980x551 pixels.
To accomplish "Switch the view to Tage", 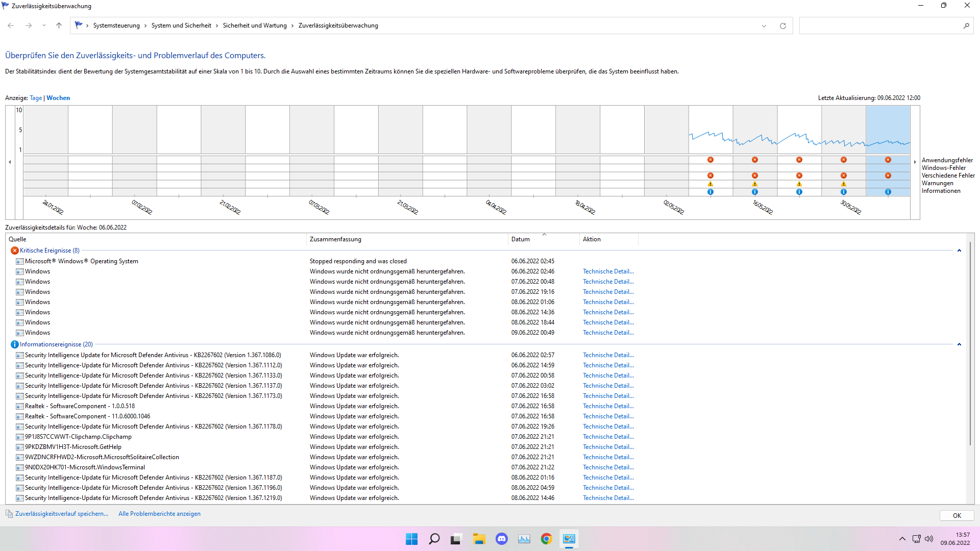I will click(36, 98).
